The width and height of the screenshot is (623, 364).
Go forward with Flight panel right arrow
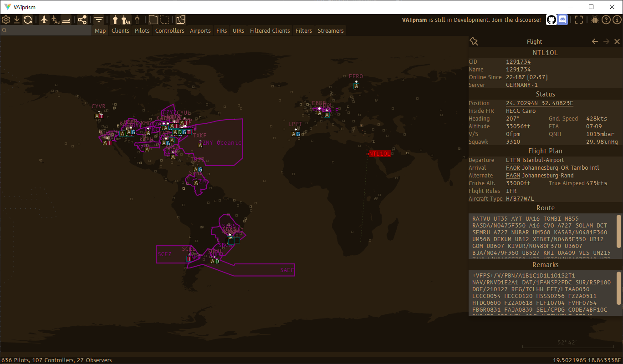point(606,41)
